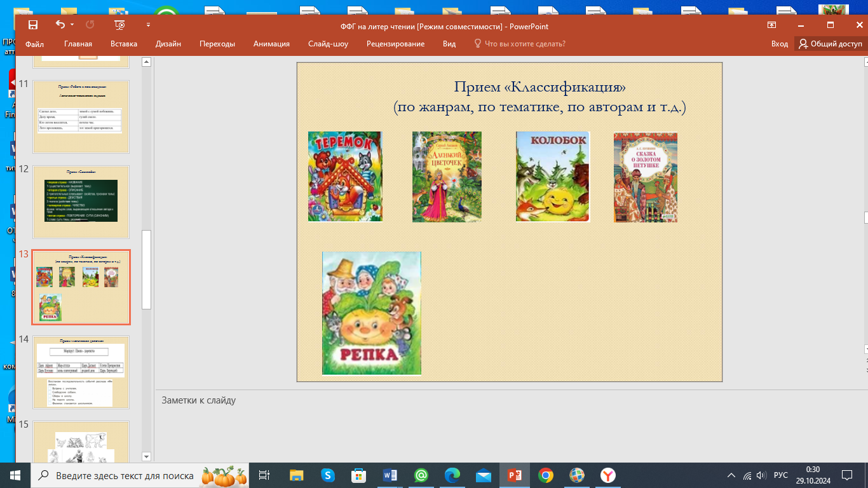Select the Колобок book cover image

553,177
